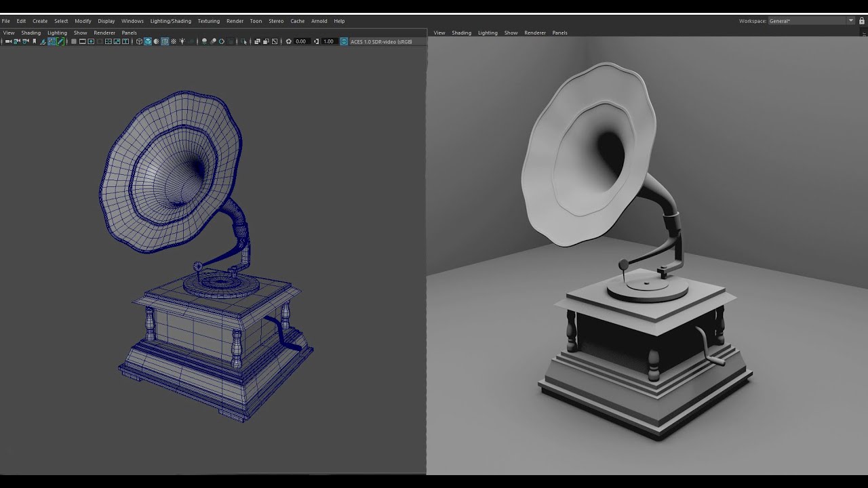
Task: Open the Texturing menu
Action: 209,21
